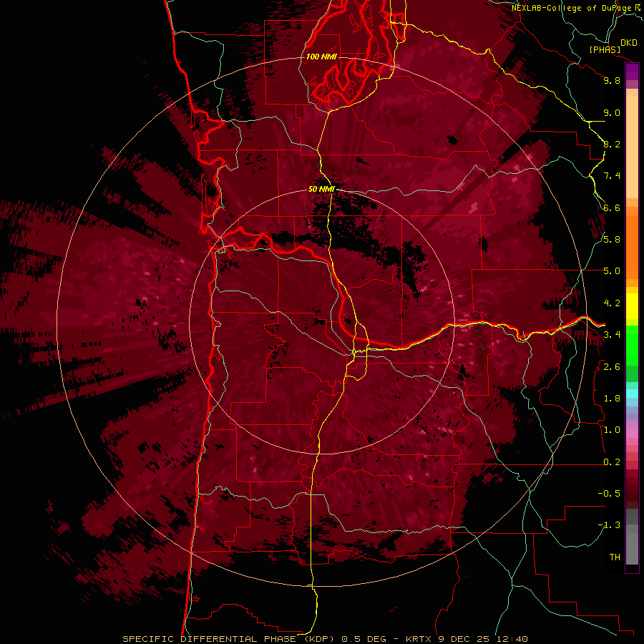Viewport: 644px width, 644px height.
Task: Click the 3.4 legend value
Action: 612,335
